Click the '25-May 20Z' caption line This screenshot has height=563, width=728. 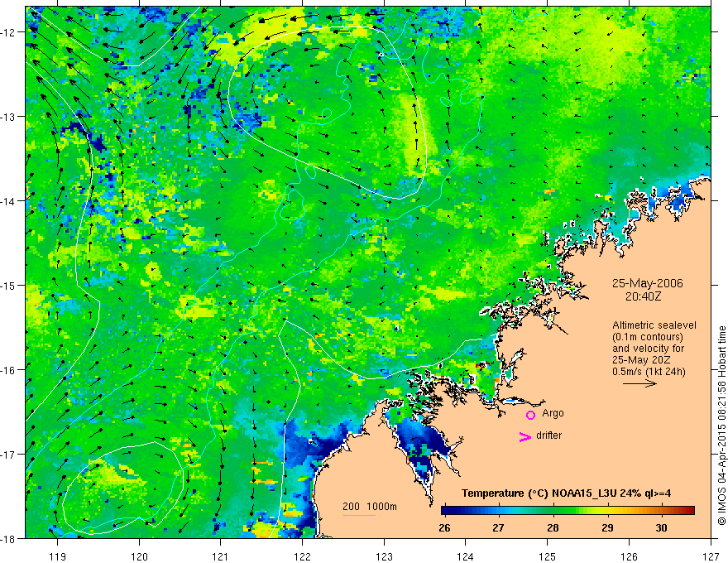point(641,360)
